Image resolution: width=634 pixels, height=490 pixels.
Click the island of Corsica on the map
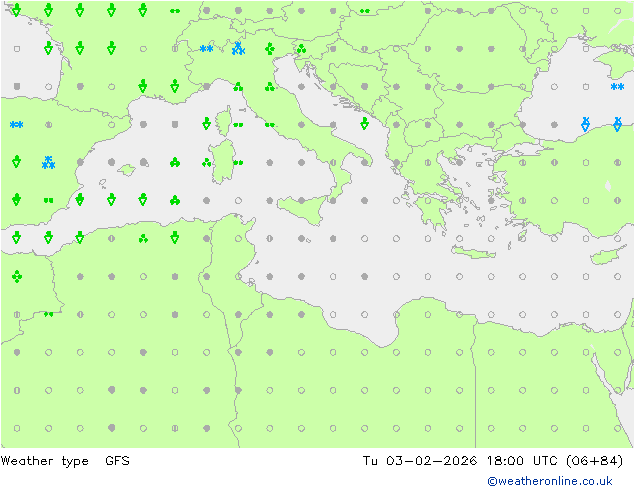tap(224, 121)
